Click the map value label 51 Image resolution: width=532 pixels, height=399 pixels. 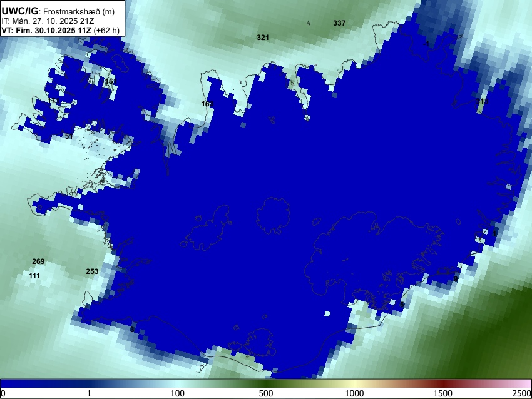69,136
